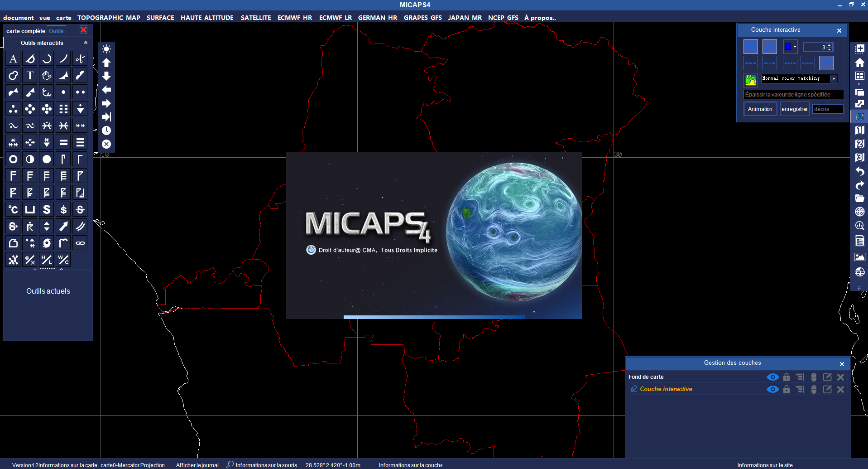This screenshot has height=469, width=868.
Task: Click the décris text field
Action: pyautogui.click(x=828, y=109)
